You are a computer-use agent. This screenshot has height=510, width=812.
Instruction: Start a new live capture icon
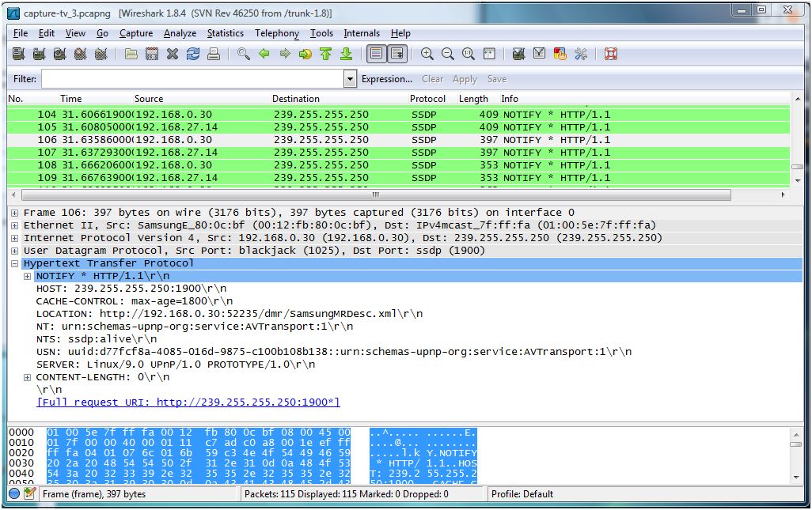coord(59,54)
